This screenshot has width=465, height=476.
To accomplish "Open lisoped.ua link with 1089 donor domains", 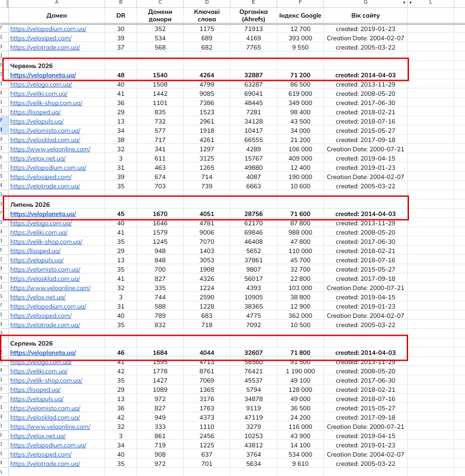I will coord(36,389).
